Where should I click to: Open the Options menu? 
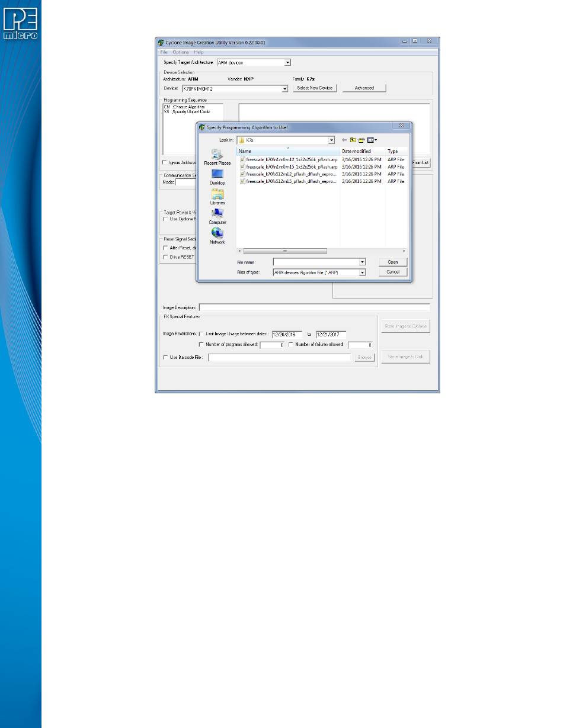181,53
